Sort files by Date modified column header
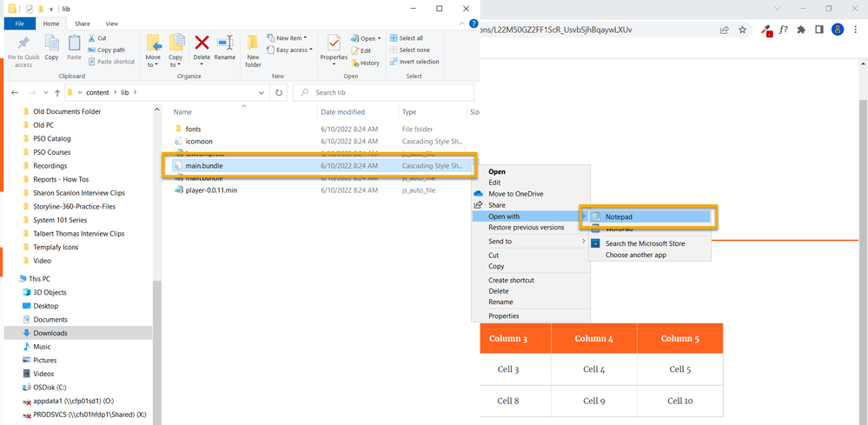868x425 pixels. click(x=342, y=112)
